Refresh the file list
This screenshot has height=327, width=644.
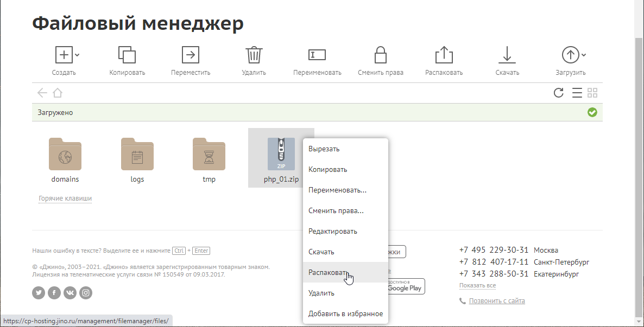tap(558, 93)
